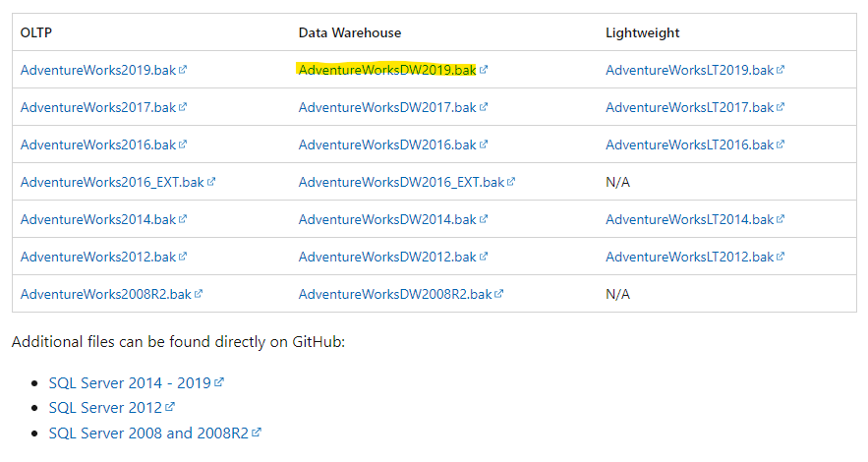868x462 pixels.
Task: Follow the SQL Server 2014 - 2019 GitHub link
Action: coord(130,383)
